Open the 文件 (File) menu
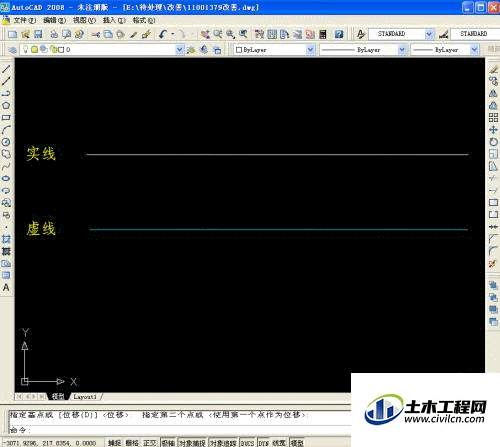This screenshot has height=447, width=500. (x=24, y=20)
